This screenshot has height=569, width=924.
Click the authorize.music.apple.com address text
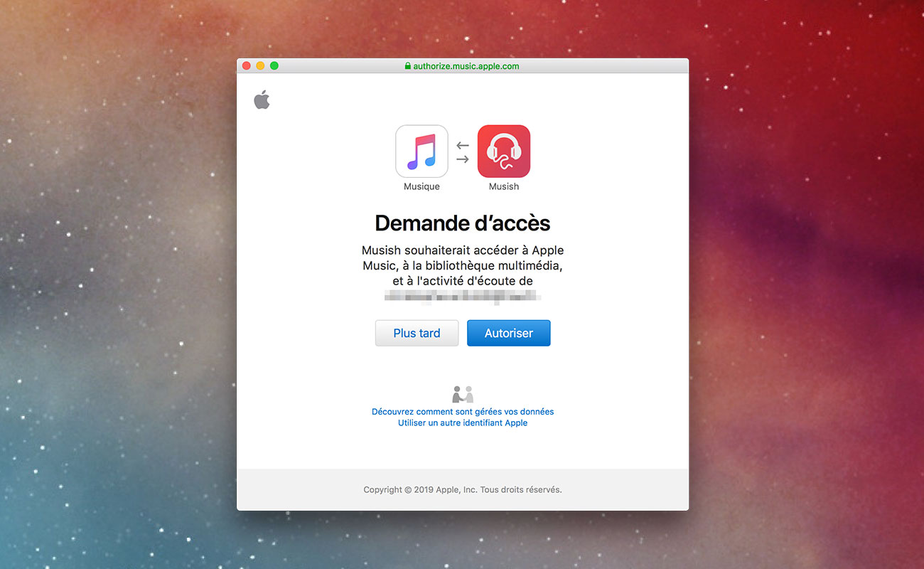click(466, 66)
